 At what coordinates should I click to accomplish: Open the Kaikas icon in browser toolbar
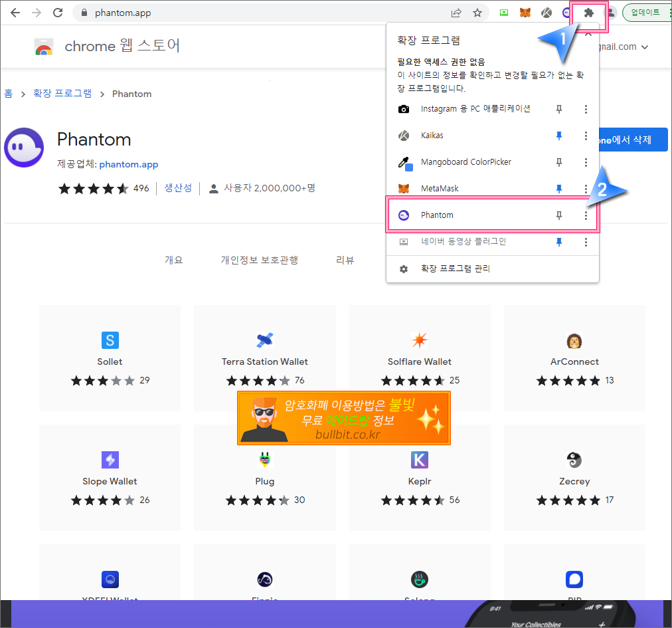pyautogui.click(x=546, y=13)
